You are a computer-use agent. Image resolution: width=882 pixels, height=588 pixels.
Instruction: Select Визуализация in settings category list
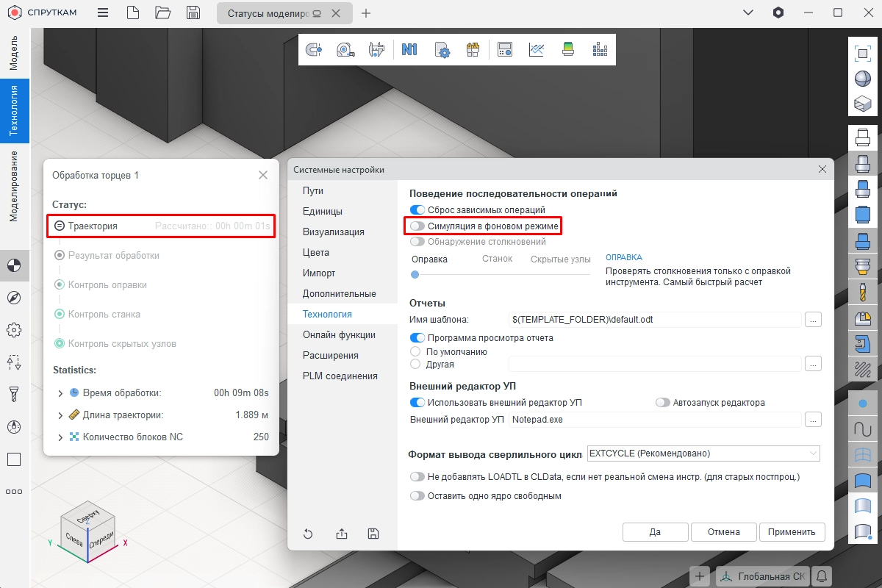coord(333,232)
